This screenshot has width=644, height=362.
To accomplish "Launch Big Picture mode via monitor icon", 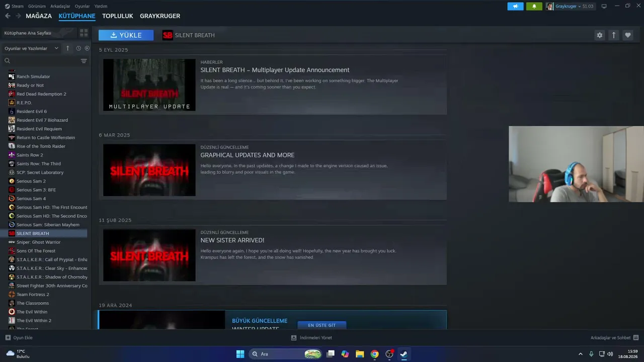I will coord(604,6).
